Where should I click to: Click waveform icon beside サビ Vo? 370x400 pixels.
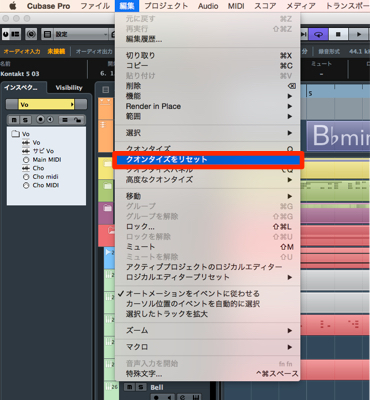[26, 151]
